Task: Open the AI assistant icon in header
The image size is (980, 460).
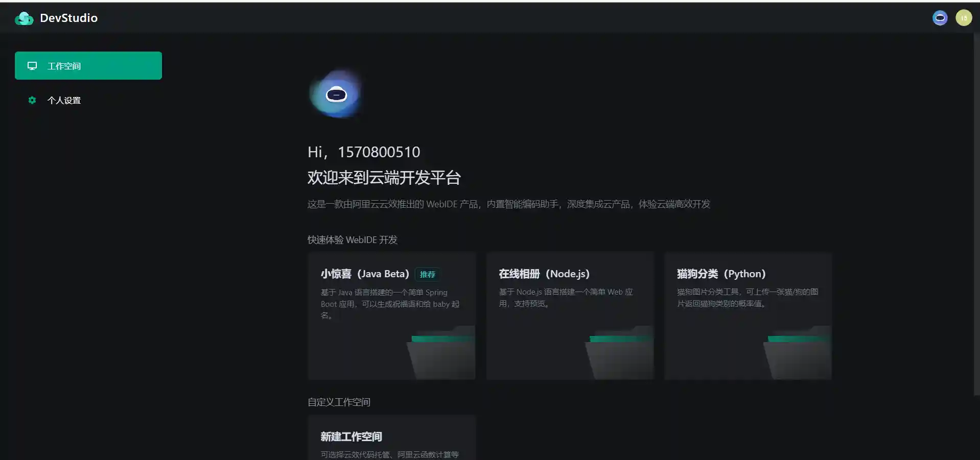Action: [940, 18]
